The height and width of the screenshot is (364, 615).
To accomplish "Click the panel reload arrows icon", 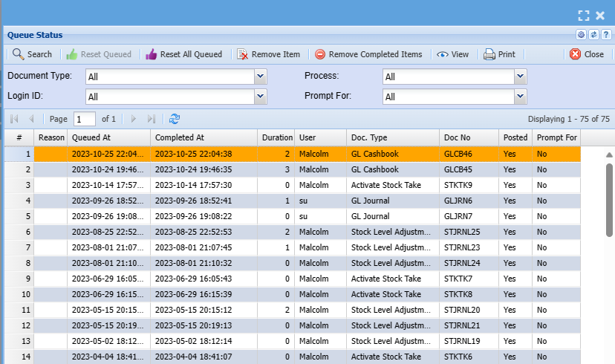I will click(x=593, y=35).
